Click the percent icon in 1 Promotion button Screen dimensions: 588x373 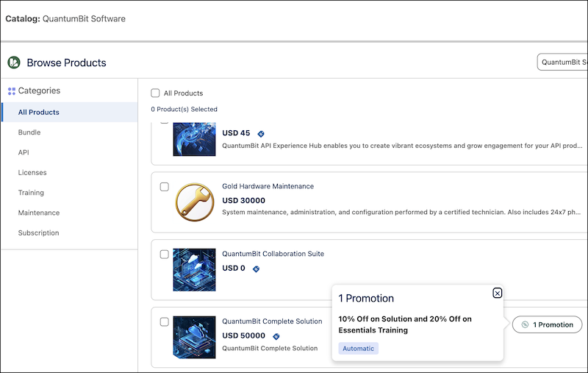tap(525, 324)
